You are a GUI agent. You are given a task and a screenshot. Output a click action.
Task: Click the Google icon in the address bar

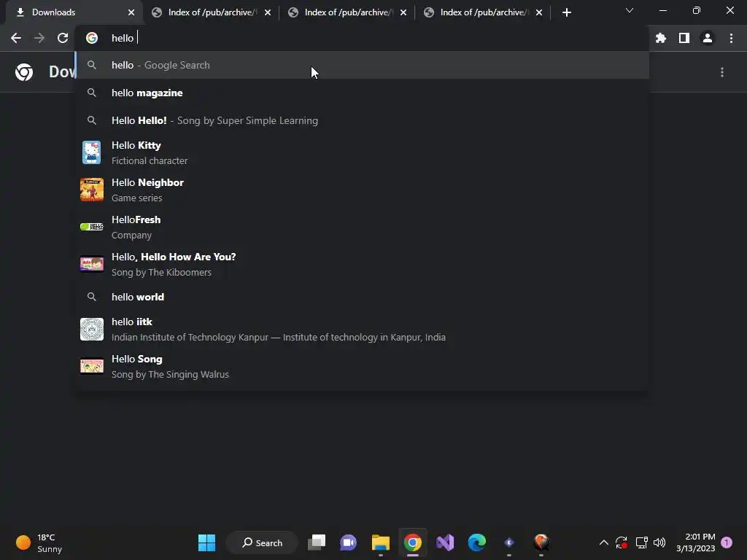click(92, 38)
